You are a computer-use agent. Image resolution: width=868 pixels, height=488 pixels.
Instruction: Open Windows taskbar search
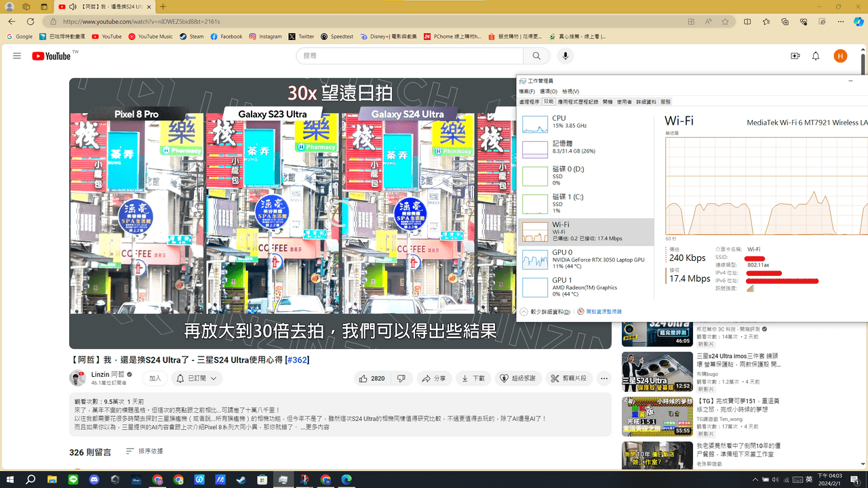(x=31, y=479)
